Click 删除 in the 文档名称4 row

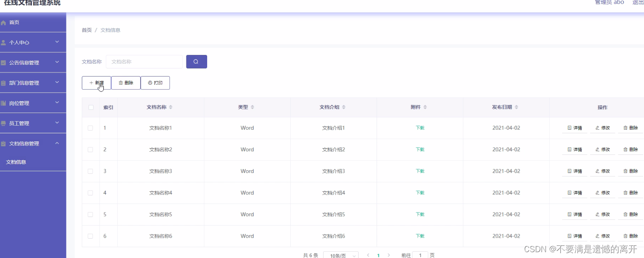point(631,193)
